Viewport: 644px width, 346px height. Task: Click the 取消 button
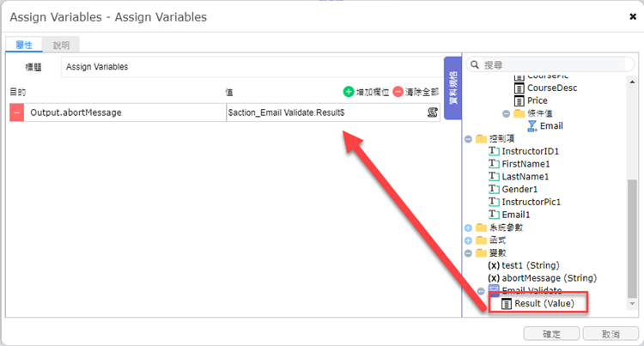tap(611, 334)
